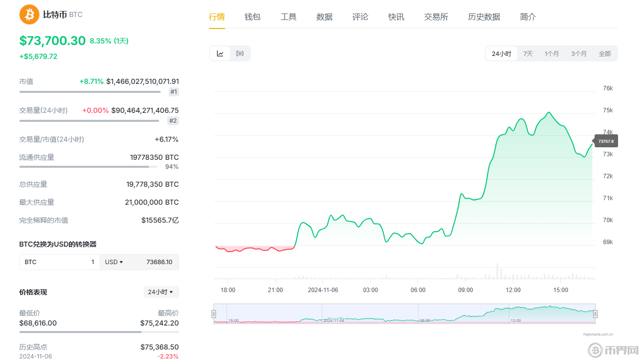
Task: Click the right navigator handle icon
Action: pyautogui.click(x=595, y=313)
